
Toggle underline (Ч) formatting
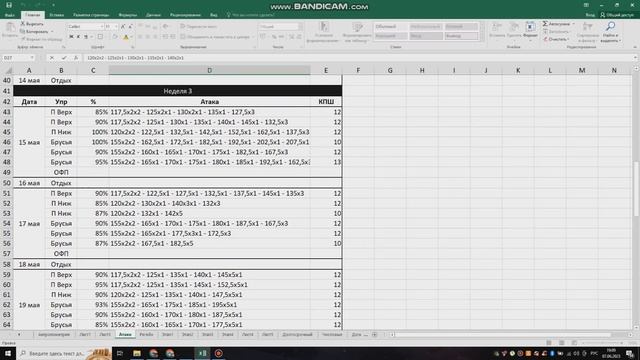pos(86,37)
